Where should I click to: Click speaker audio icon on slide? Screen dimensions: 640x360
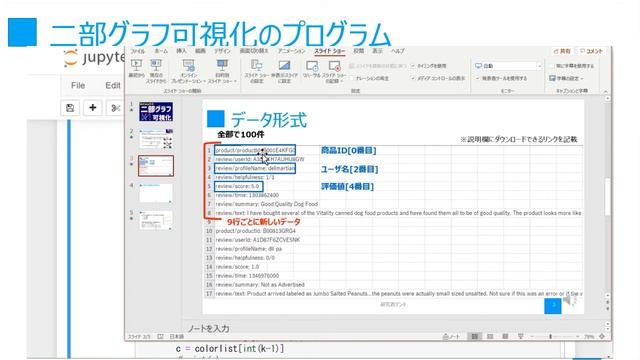click(569, 301)
